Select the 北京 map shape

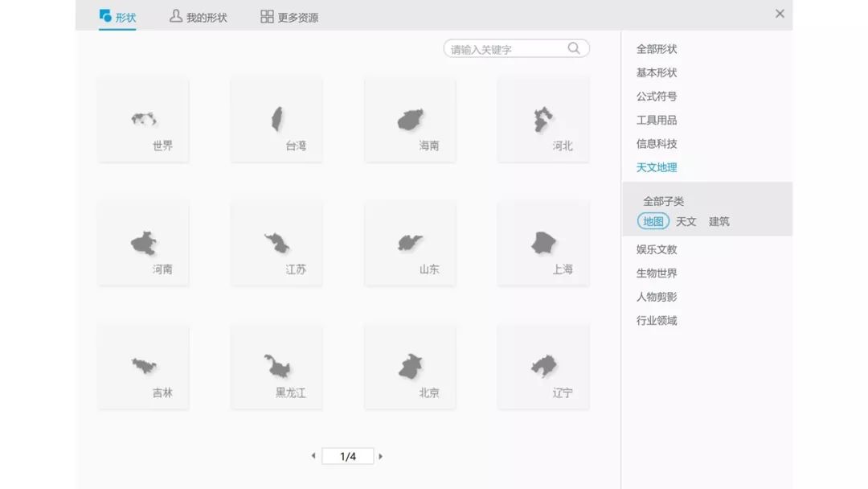click(410, 366)
